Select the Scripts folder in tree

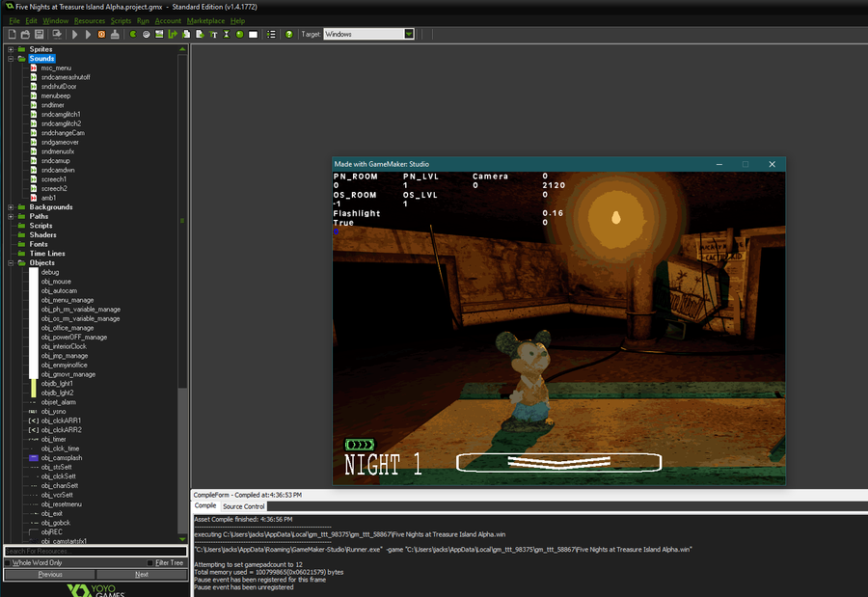tap(41, 226)
